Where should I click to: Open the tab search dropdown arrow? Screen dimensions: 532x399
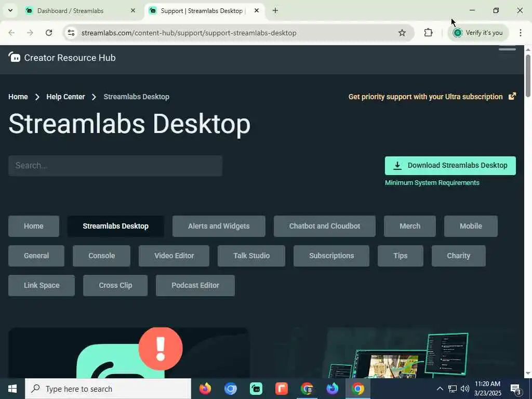tap(10, 10)
